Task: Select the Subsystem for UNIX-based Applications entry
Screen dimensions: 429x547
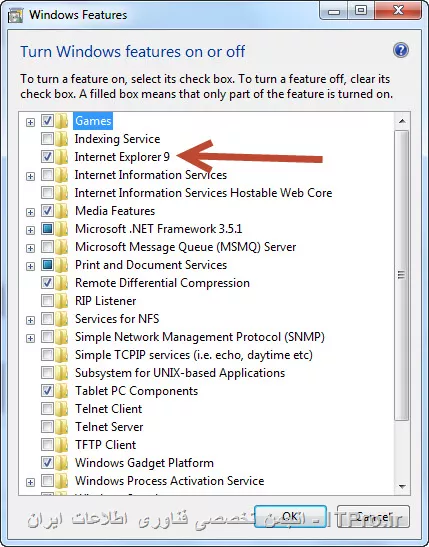Action: (180, 373)
